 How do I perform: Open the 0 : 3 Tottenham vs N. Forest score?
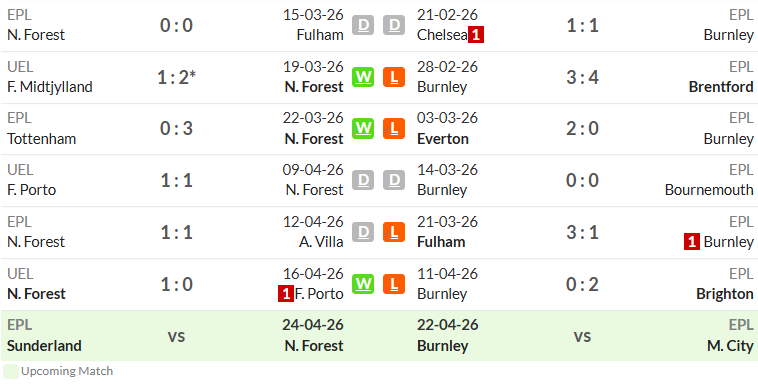pyautogui.click(x=176, y=129)
